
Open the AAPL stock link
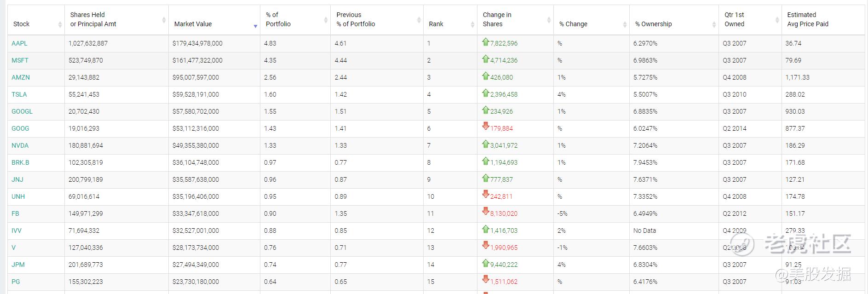point(19,43)
